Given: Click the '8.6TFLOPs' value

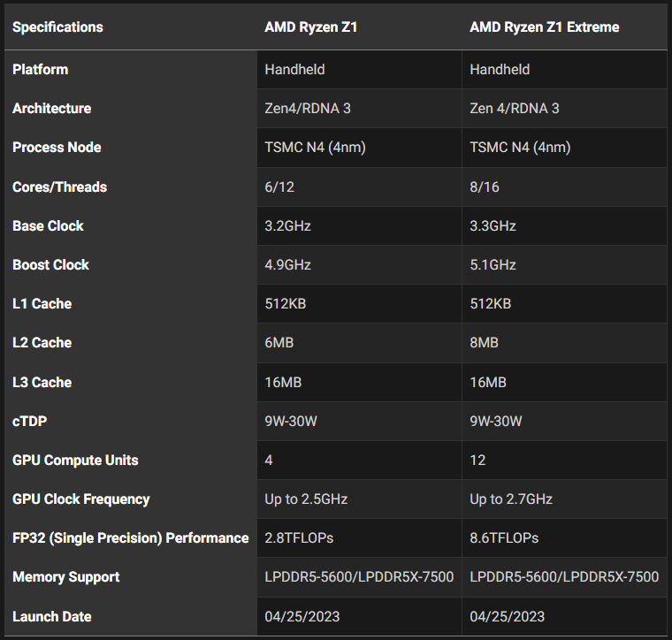Looking at the screenshot, I should click(x=504, y=538).
